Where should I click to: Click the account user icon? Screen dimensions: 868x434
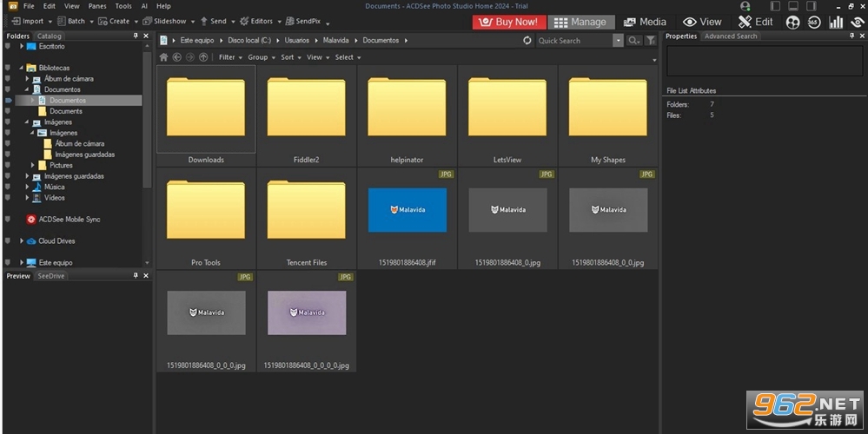click(745, 6)
